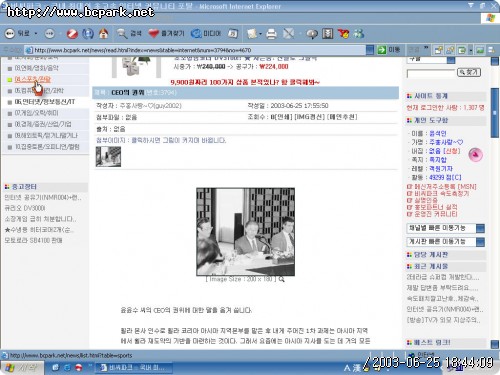Click the product image in the top banner

coord(136,67)
